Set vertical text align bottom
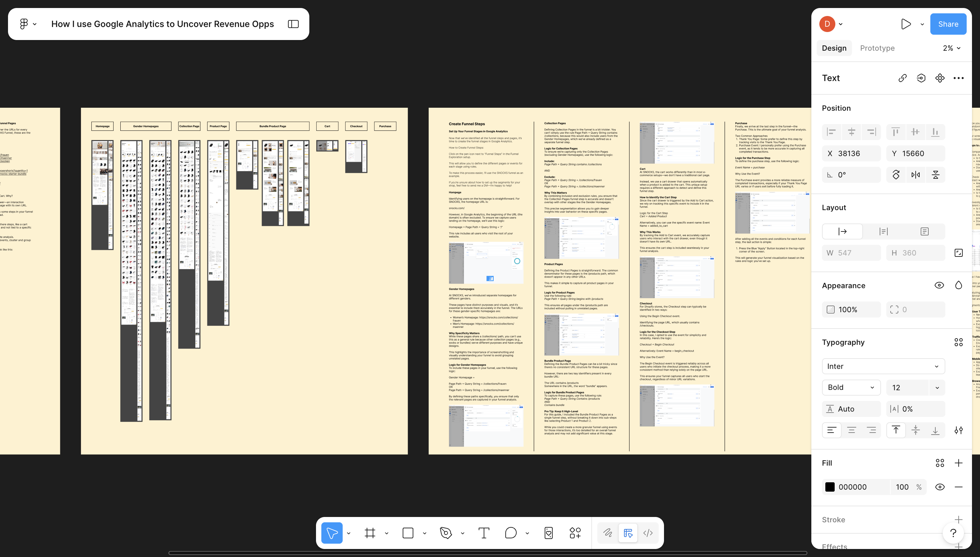Image resolution: width=980 pixels, height=557 pixels. pos(935,430)
